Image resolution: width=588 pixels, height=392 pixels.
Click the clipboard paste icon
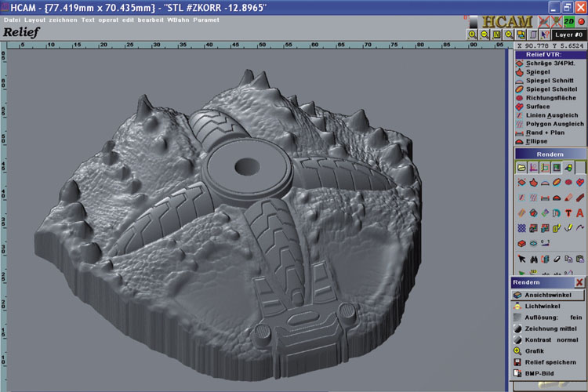[x=580, y=259]
